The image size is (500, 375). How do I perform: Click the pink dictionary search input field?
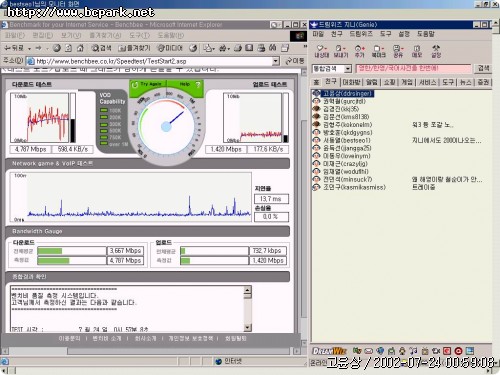click(414, 68)
